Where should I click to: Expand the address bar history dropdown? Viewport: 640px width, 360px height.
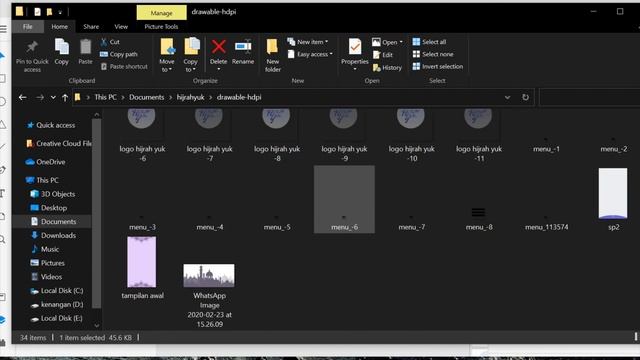tap(507, 98)
